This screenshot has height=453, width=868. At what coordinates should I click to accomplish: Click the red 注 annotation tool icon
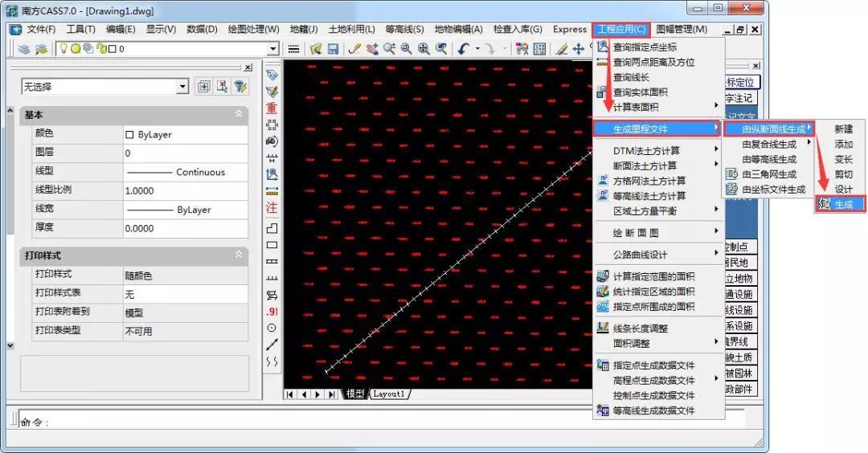(x=272, y=207)
